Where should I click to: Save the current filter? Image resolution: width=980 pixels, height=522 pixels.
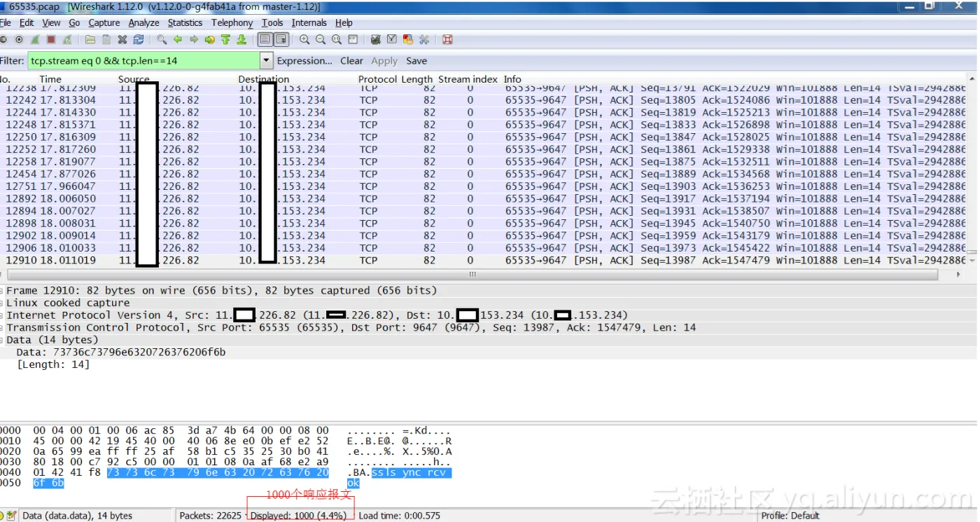coord(416,61)
